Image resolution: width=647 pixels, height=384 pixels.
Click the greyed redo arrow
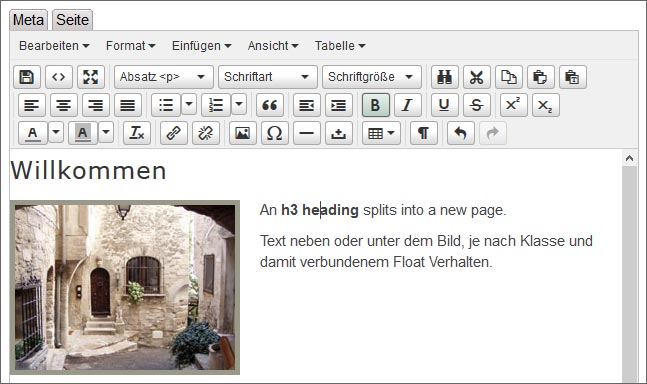[493, 133]
